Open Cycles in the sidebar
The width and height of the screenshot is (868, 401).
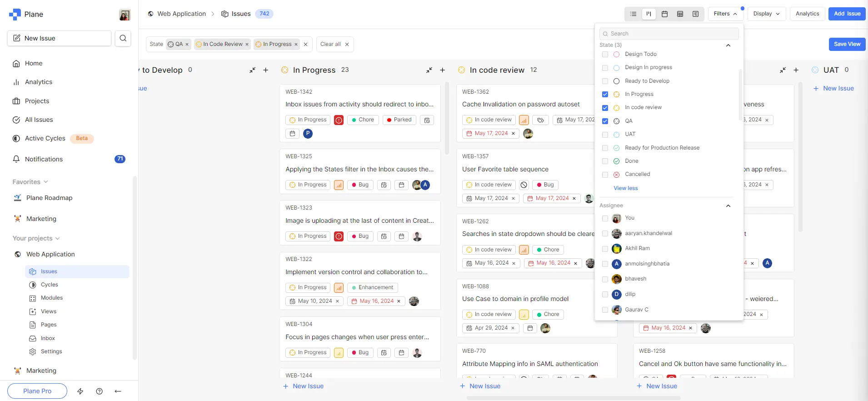point(50,285)
